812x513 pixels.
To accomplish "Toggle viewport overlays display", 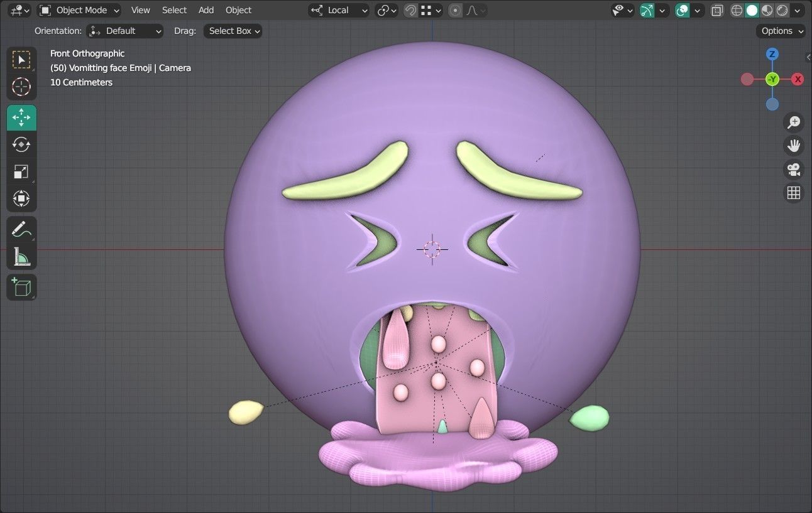I will (x=682, y=10).
